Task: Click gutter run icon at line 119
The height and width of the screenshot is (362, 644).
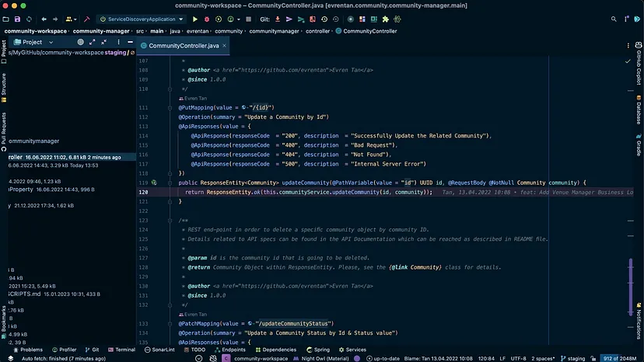Action: (154, 183)
